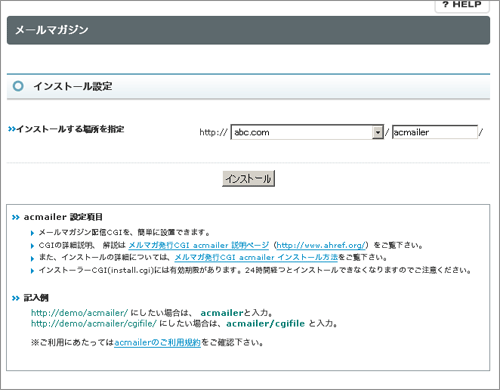The image size is (500, 390).
Task: Open the メルマガ発行CGI acmailer 説明ページ link
Action: click(x=199, y=245)
